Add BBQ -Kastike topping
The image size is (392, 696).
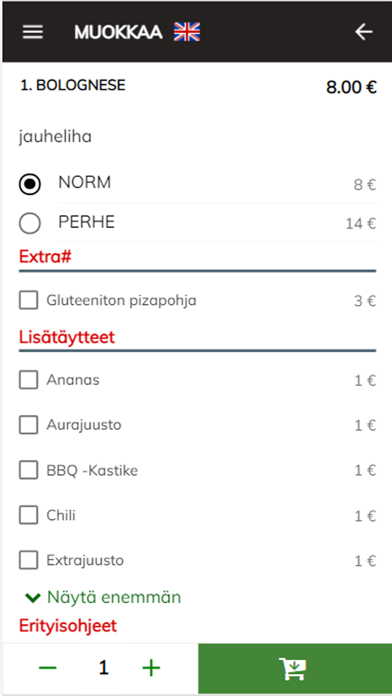pos(28,471)
